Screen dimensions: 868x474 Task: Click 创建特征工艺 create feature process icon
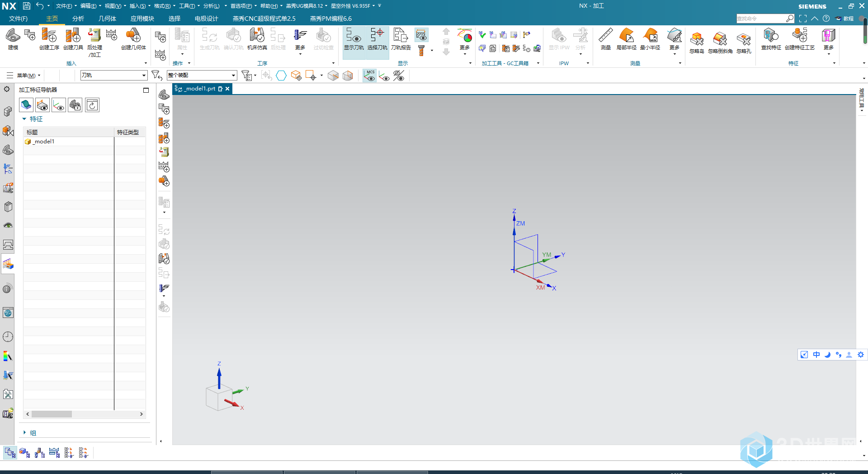pos(799,39)
